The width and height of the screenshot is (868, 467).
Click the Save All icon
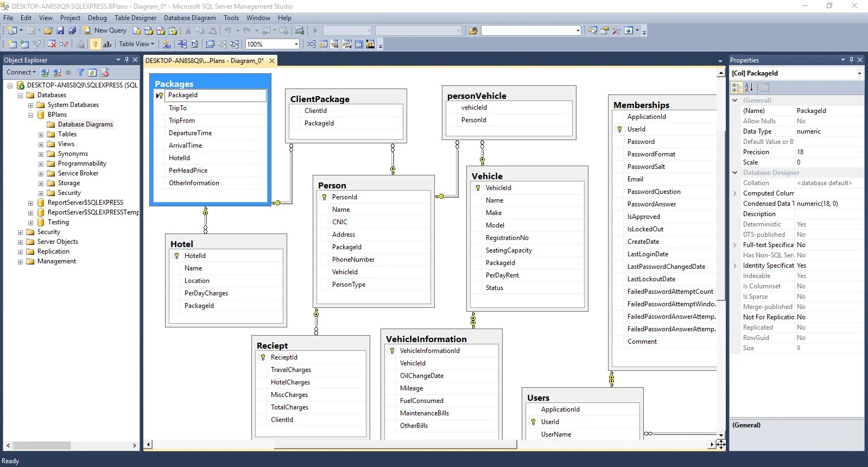72,30
